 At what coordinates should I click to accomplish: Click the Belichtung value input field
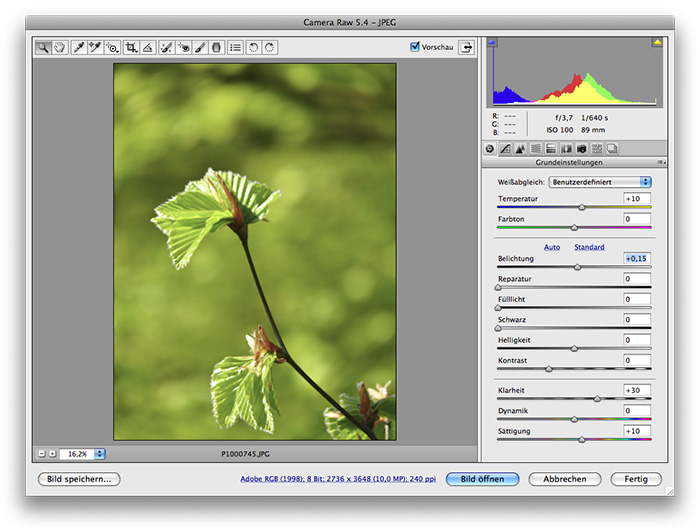click(x=637, y=259)
